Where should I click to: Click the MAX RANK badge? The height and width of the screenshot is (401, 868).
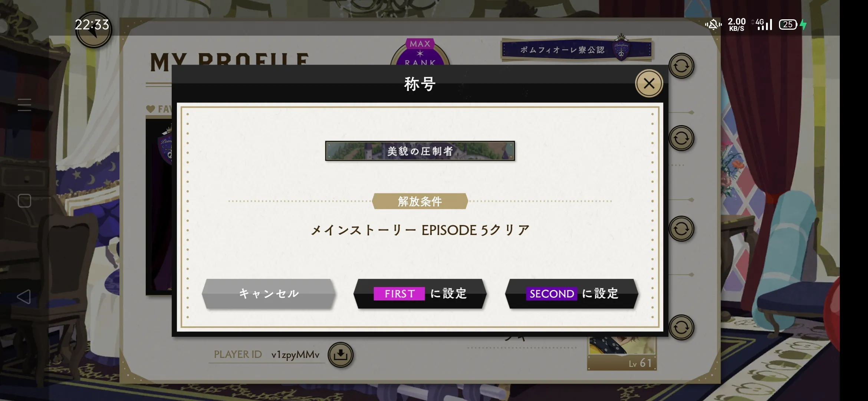[420, 53]
